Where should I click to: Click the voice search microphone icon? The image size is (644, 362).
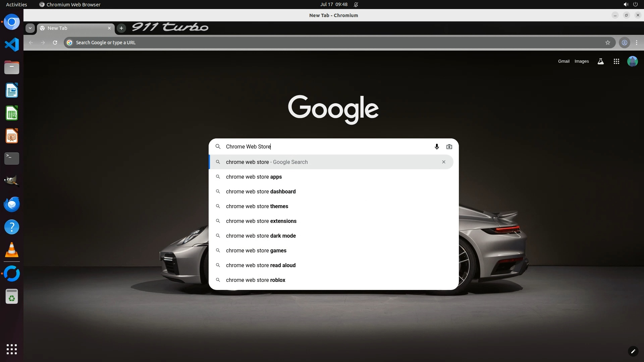[x=437, y=147]
